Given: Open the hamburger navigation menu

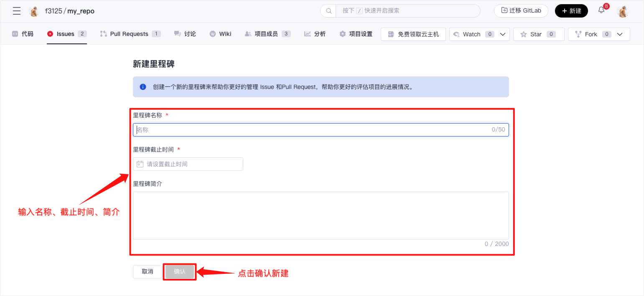Looking at the screenshot, I should [17, 11].
